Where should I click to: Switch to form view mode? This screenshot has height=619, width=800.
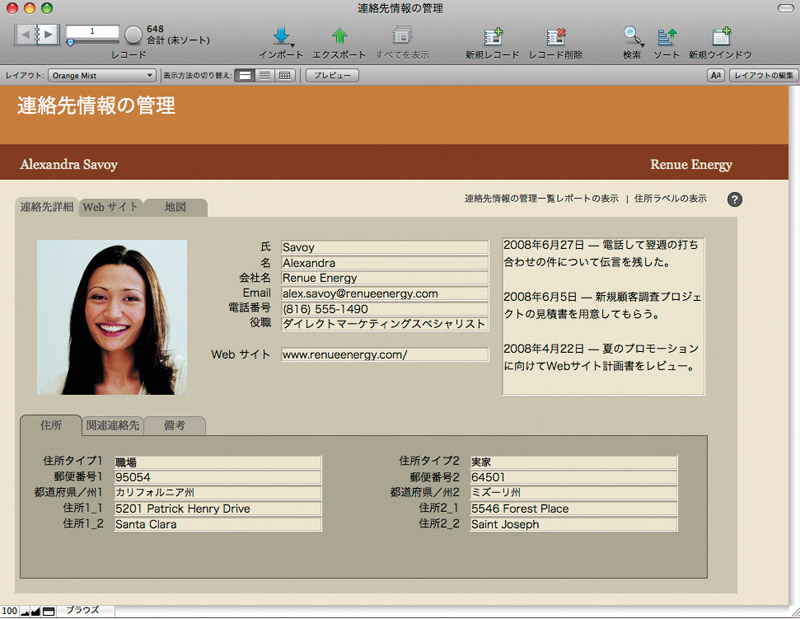pos(244,75)
